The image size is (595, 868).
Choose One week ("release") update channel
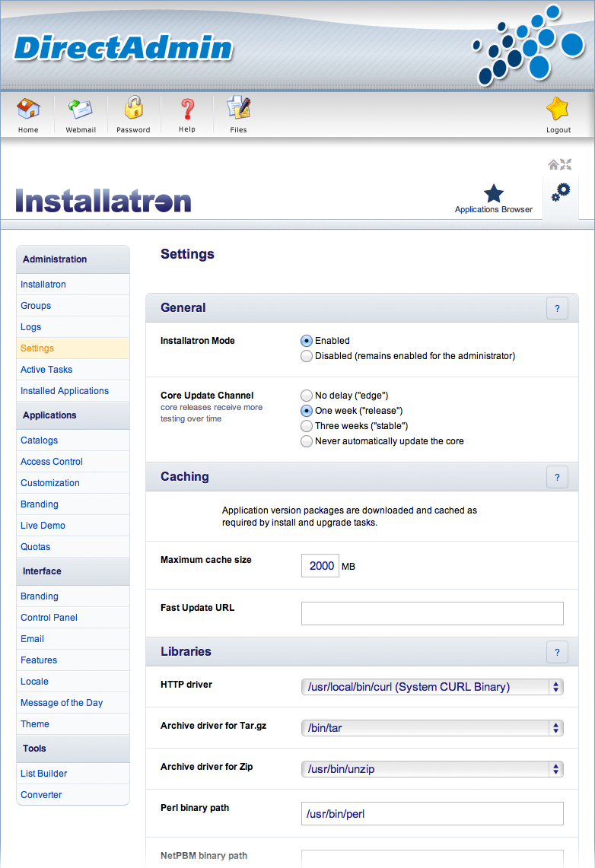(306, 411)
